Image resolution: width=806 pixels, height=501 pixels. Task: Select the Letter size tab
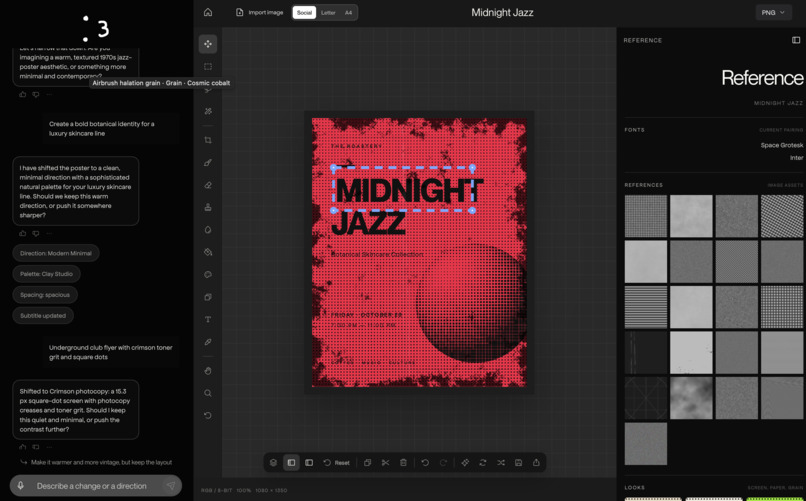pos(328,12)
